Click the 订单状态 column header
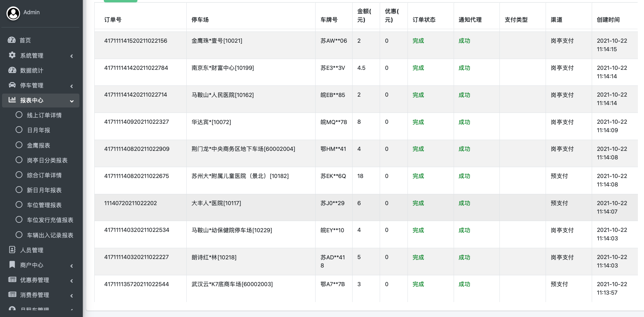The width and height of the screenshot is (644, 317). pos(424,20)
